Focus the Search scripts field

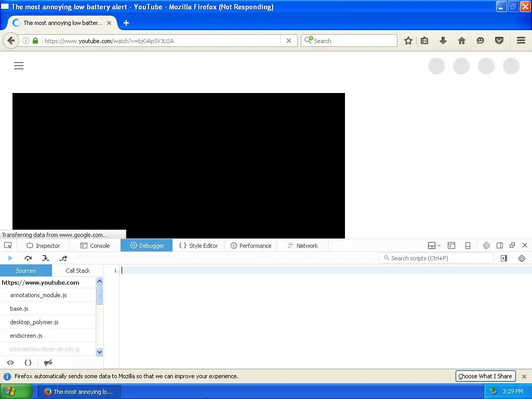click(x=436, y=258)
